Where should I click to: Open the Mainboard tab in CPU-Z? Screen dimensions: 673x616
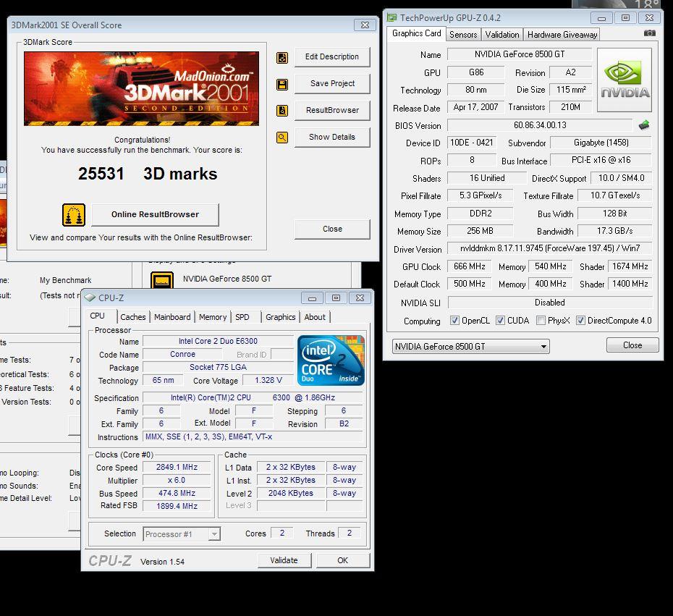(x=172, y=317)
